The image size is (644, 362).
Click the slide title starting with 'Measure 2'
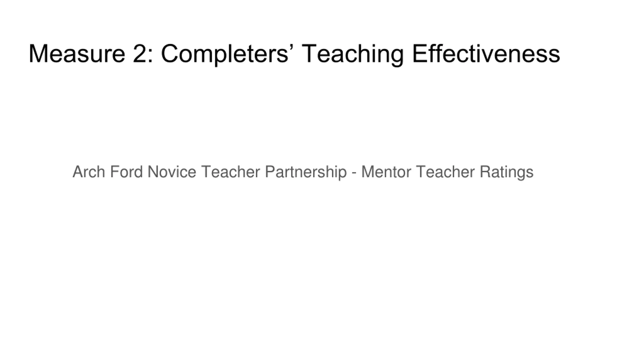click(294, 54)
